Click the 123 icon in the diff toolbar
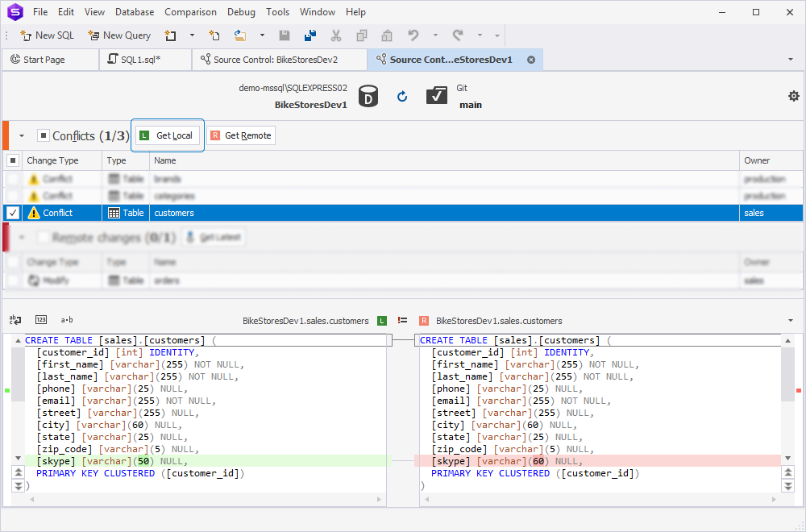Screen dimensions: 806x532 click(41, 320)
